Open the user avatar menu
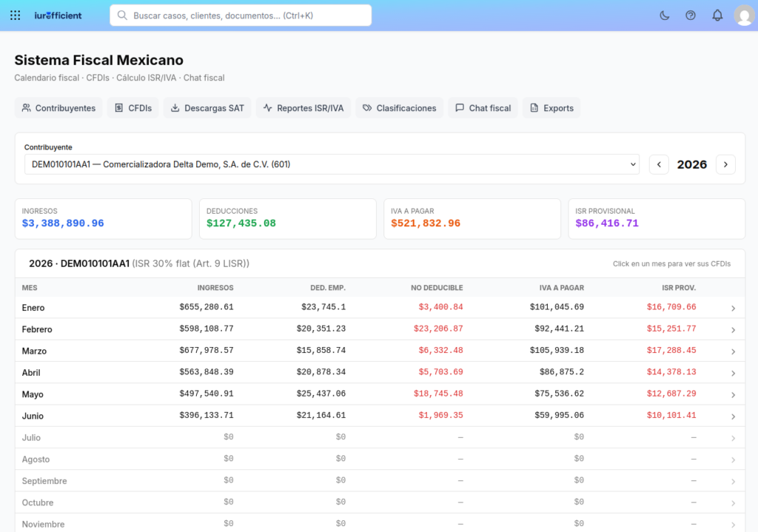The image size is (758, 532). pyautogui.click(x=745, y=16)
